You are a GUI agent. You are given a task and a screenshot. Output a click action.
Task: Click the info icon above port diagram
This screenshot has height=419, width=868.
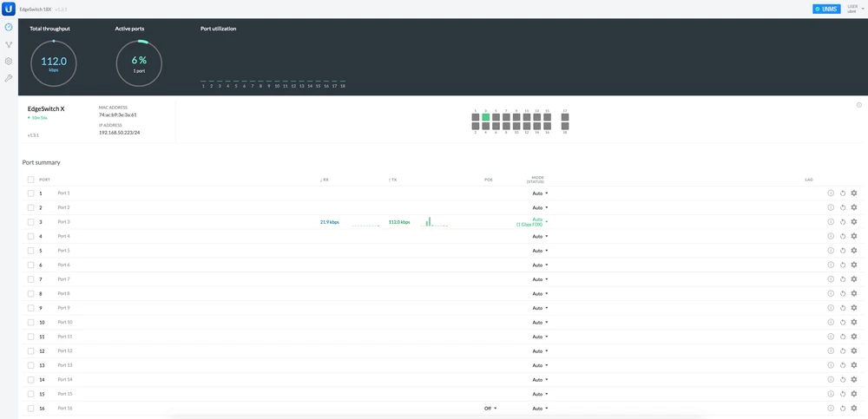coord(858,105)
